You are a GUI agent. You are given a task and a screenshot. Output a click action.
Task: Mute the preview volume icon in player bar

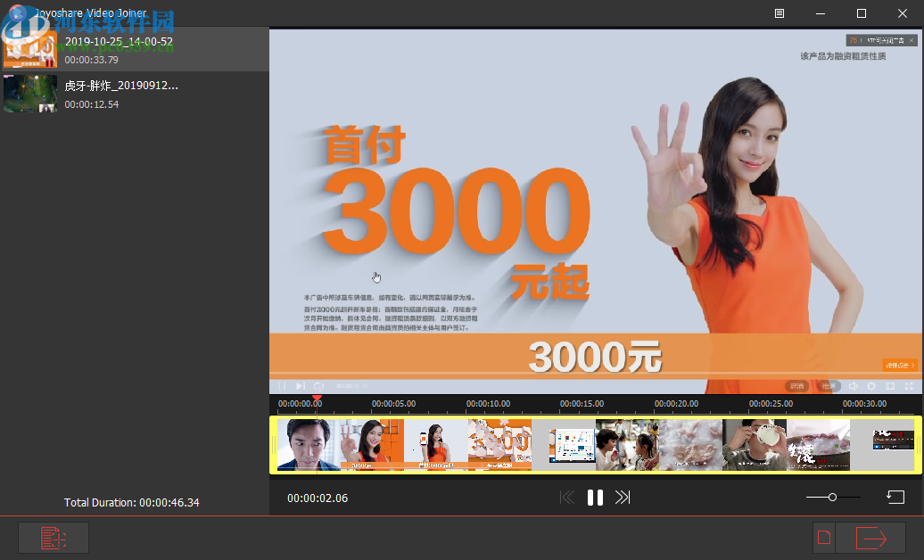click(x=853, y=386)
